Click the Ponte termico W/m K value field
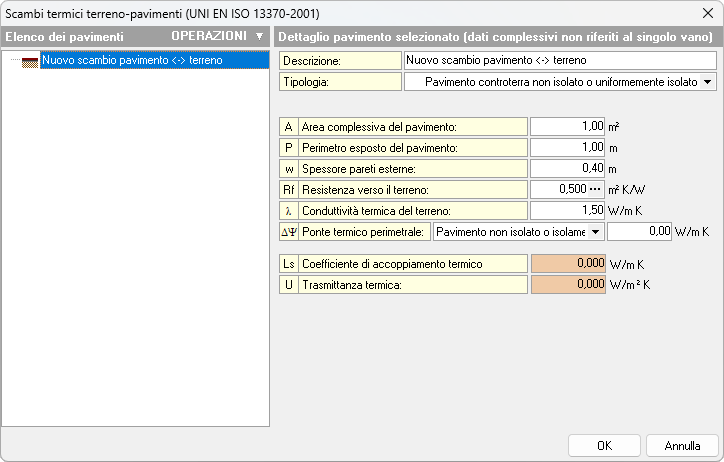Screen dimensions: 724x462 pyautogui.click(x=639, y=232)
